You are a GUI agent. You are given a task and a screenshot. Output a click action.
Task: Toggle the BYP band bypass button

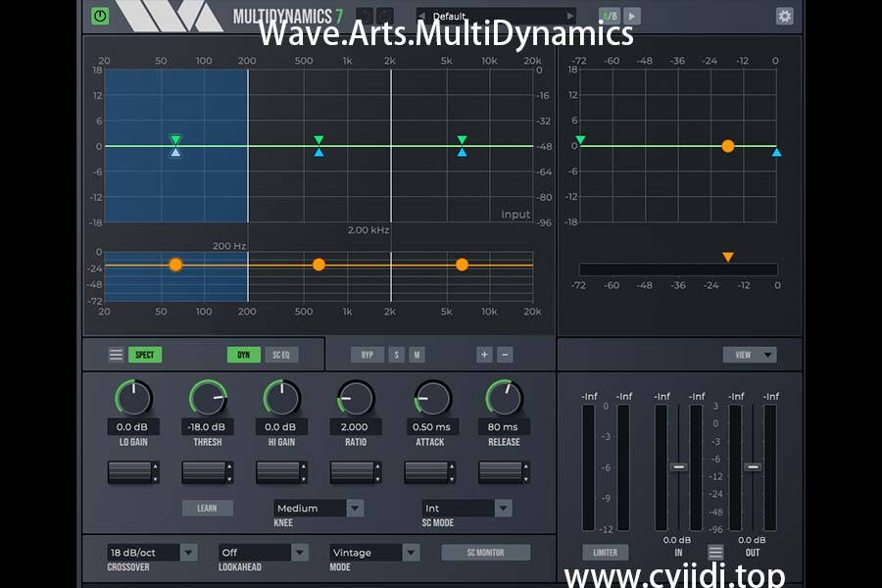(x=367, y=355)
